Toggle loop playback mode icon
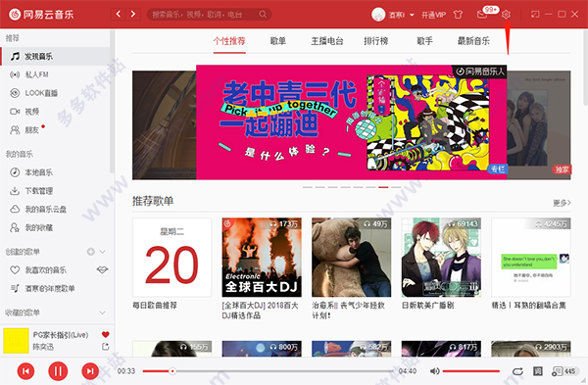The image size is (588, 385). point(517,371)
